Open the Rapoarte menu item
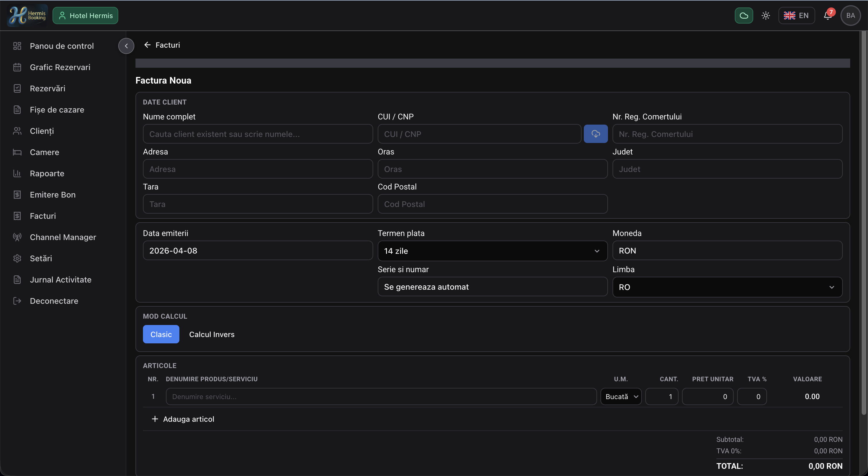The image size is (868, 476). coord(47,173)
